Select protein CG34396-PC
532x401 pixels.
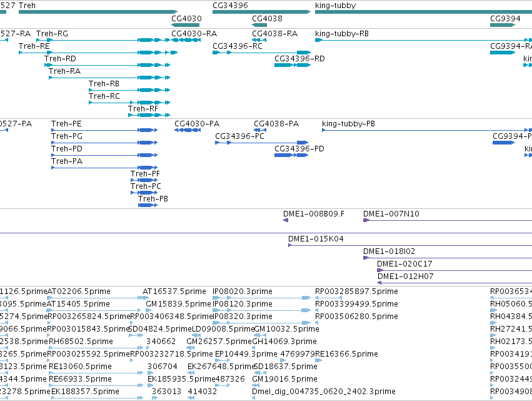pyautogui.click(x=262, y=143)
